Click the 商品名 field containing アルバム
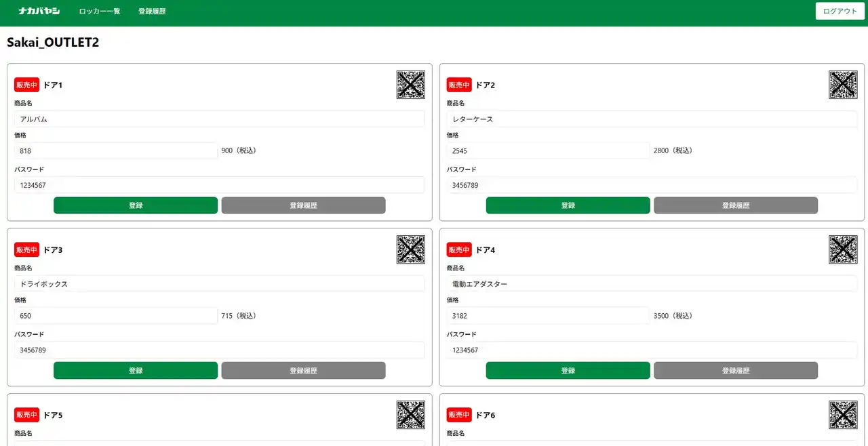 219,119
